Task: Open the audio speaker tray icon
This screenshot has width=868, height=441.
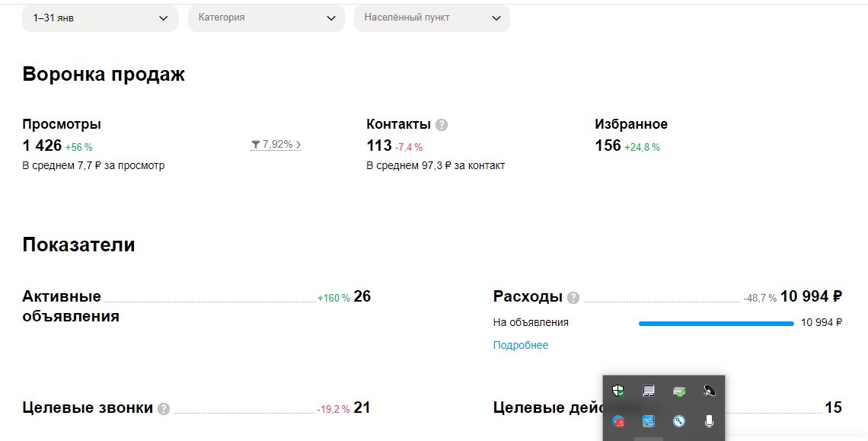Action: [x=709, y=391]
